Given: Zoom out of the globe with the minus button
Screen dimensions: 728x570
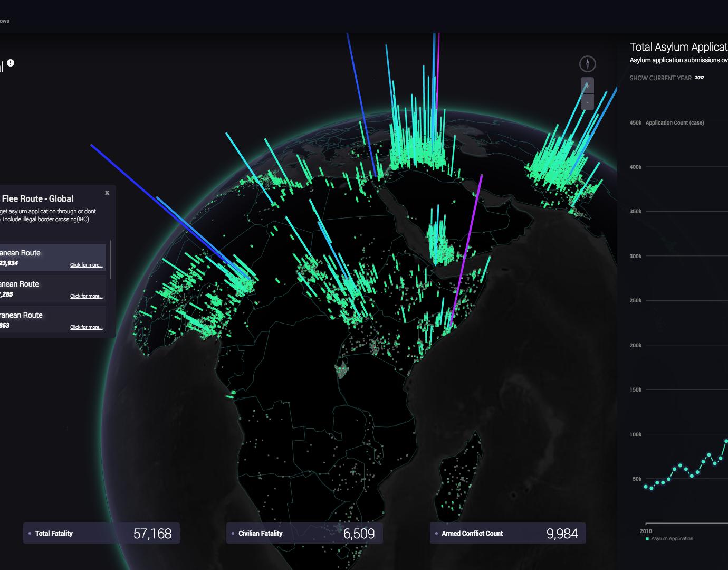Looking at the screenshot, I should [587, 102].
